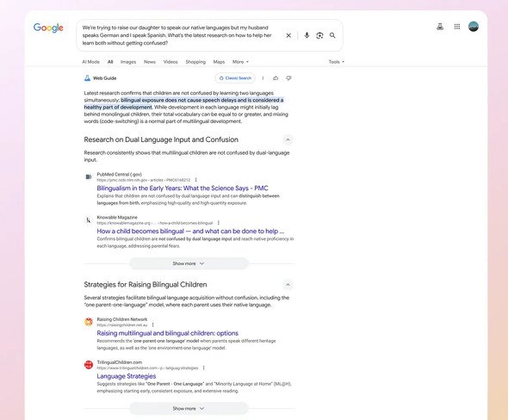Click the Knowable Magazine source name
508x420 pixels.
point(117,217)
